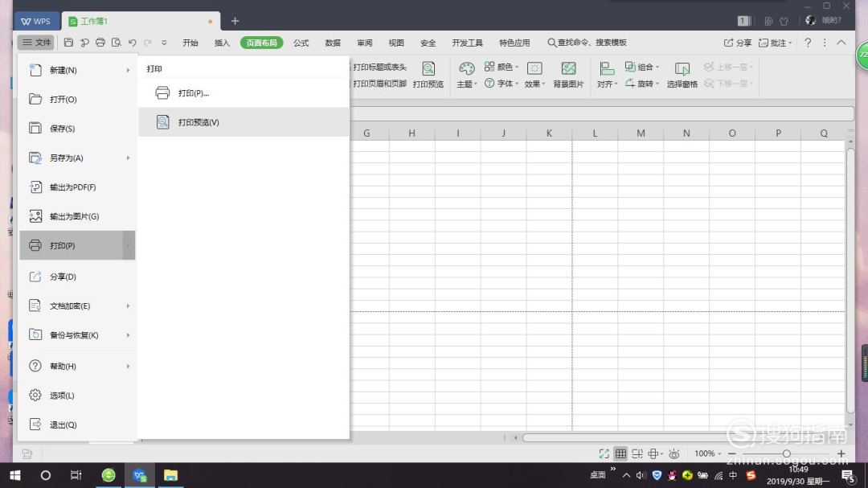Click the user avatar in title bar
This screenshot has width=868, height=488.
tap(811, 20)
